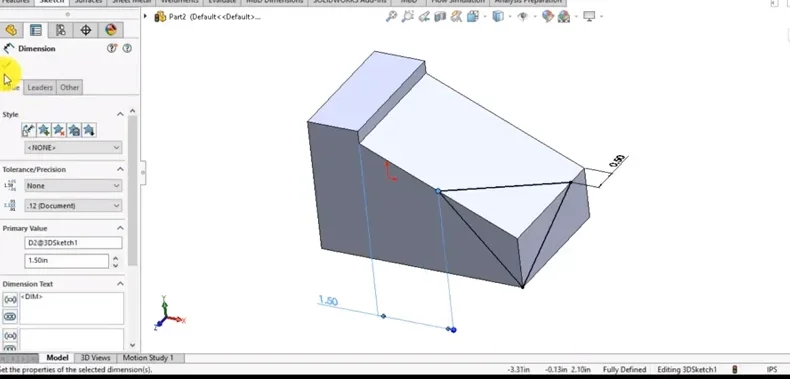Image resolution: width=790 pixels, height=379 pixels.
Task: Open the Style NONE dropdown
Action: (x=73, y=148)
